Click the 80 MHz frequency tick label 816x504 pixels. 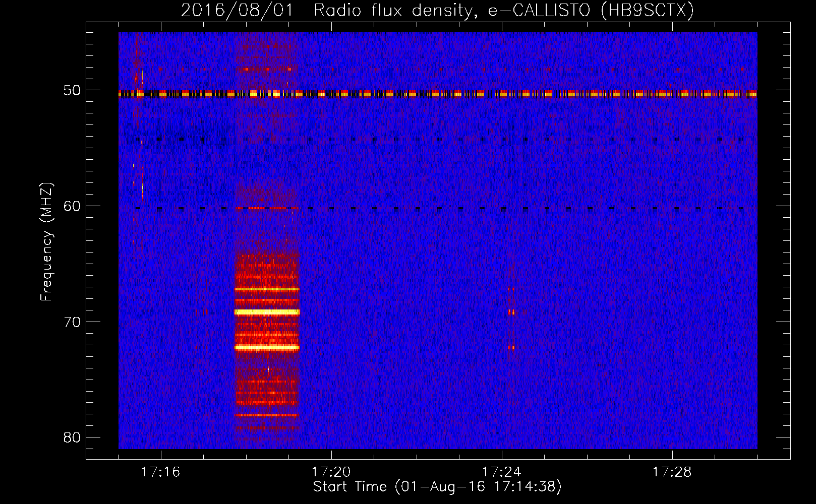pyautogui.click(x=72, y=437)
